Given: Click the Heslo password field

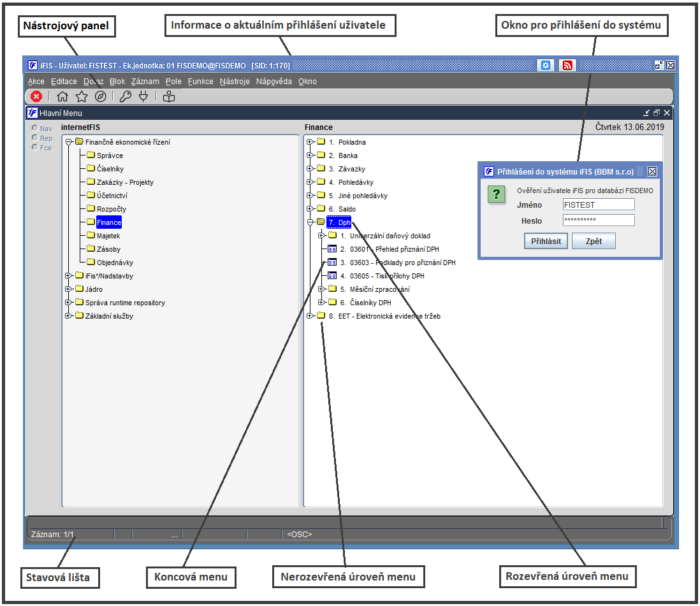Looking at the screenshot, I should click(x=598, y=220).
